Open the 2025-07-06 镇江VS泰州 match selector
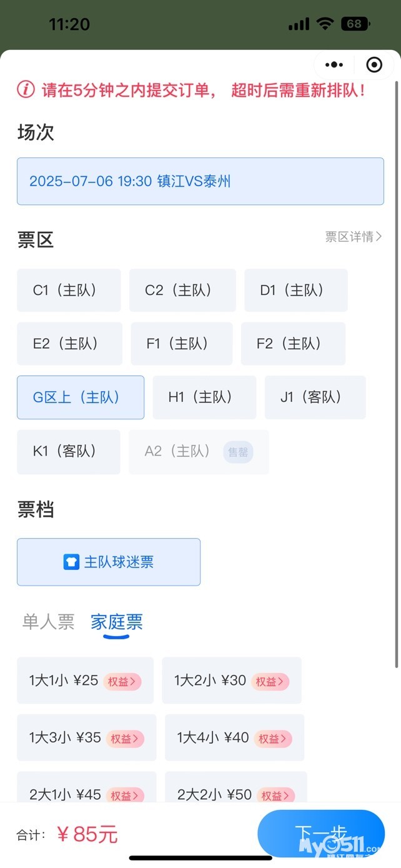Viewport: 401px width, 868px height. [200, 181]
